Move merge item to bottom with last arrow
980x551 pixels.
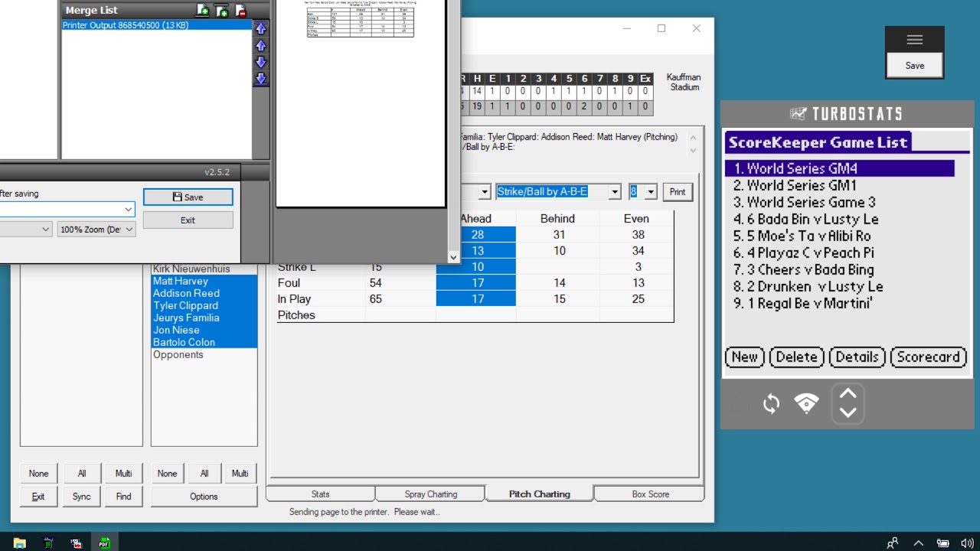click(x=260, y=79)
